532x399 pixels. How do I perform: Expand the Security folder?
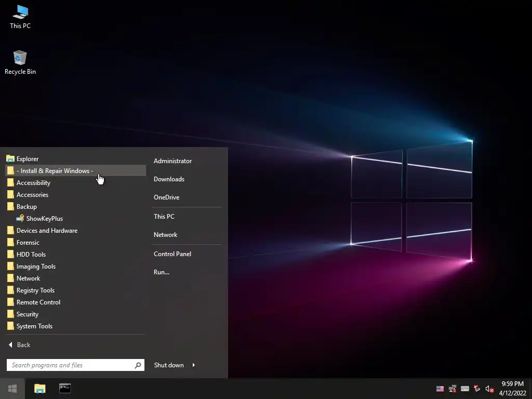[x=75, y=314]
